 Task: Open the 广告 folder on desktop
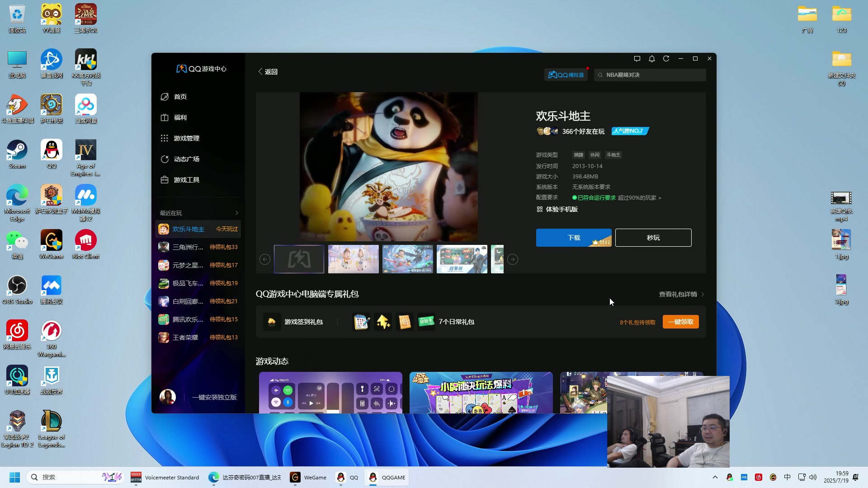(x=807, y=19)
